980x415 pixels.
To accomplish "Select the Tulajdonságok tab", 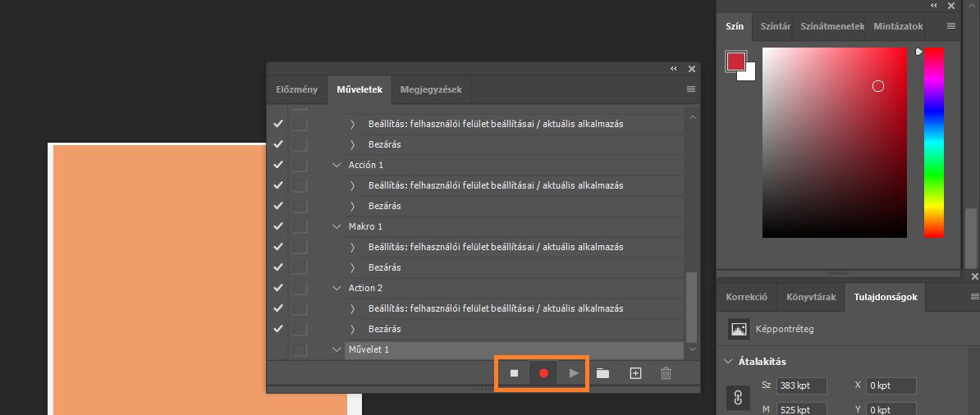I will pos(886,297).
